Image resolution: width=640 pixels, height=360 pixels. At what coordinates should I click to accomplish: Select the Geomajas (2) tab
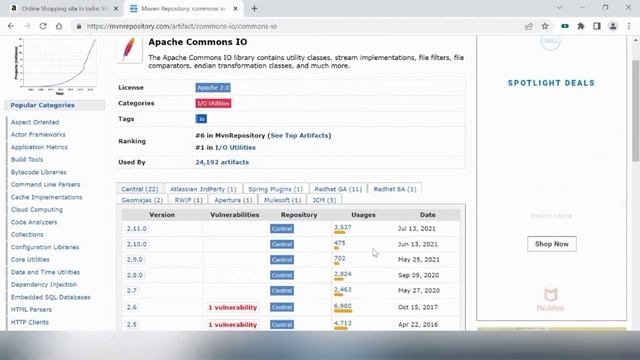142,200
